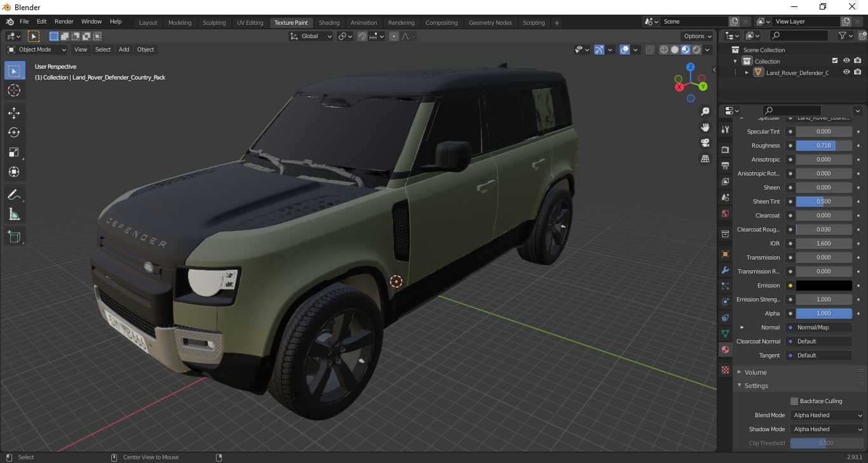Hide Land_Rover_Defender object via eye icon
Screen dimensions: 868x463
pyautogui.click(x=846, y=73)
